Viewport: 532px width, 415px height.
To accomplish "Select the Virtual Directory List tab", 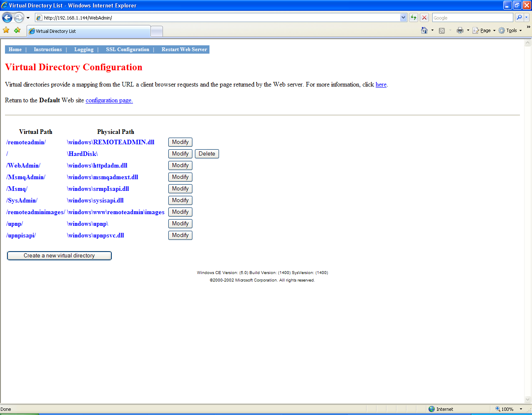I will coord(89,31).
